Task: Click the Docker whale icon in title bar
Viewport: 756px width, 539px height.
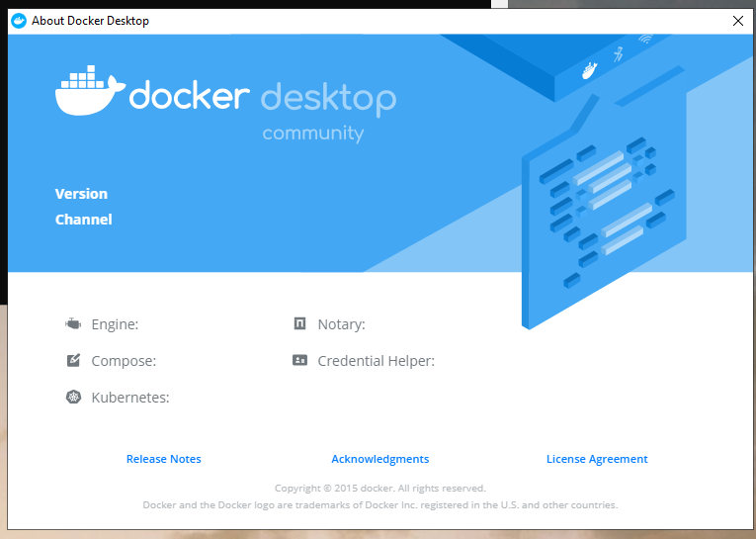Action: coord(19,21)
